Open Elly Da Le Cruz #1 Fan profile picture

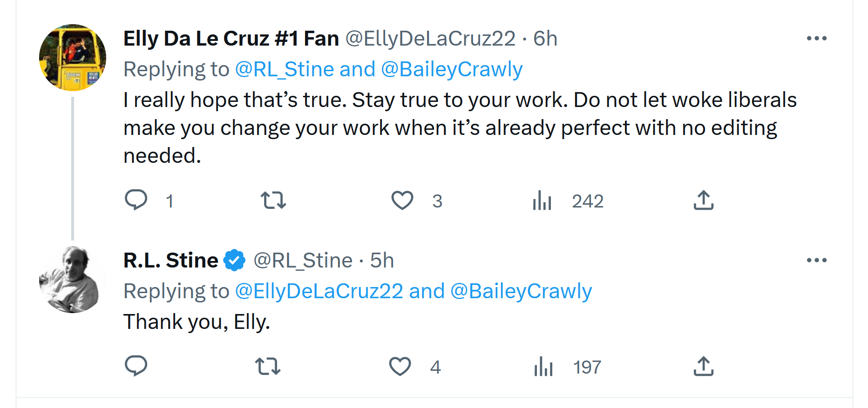click(72, 58)
